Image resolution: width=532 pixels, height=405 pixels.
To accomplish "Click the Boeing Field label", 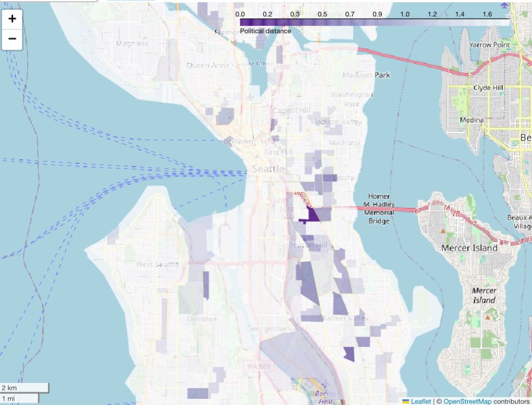I will coord(325,397).
